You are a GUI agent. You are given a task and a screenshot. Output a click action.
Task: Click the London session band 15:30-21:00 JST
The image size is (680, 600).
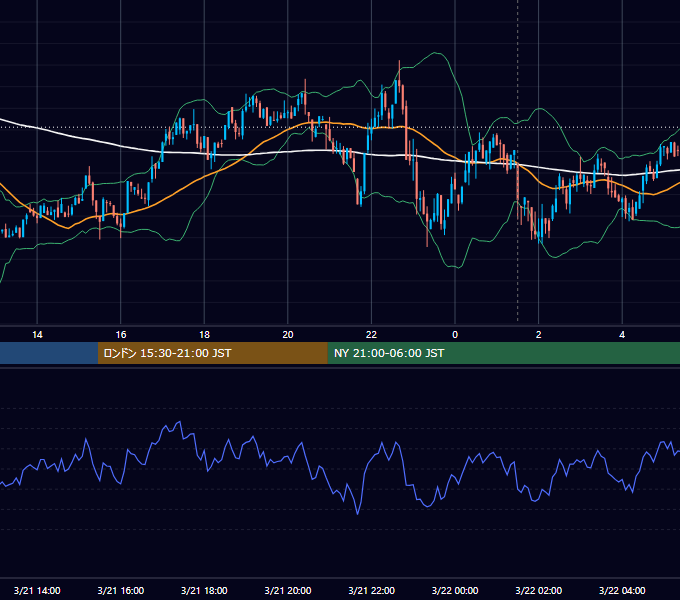212,353
